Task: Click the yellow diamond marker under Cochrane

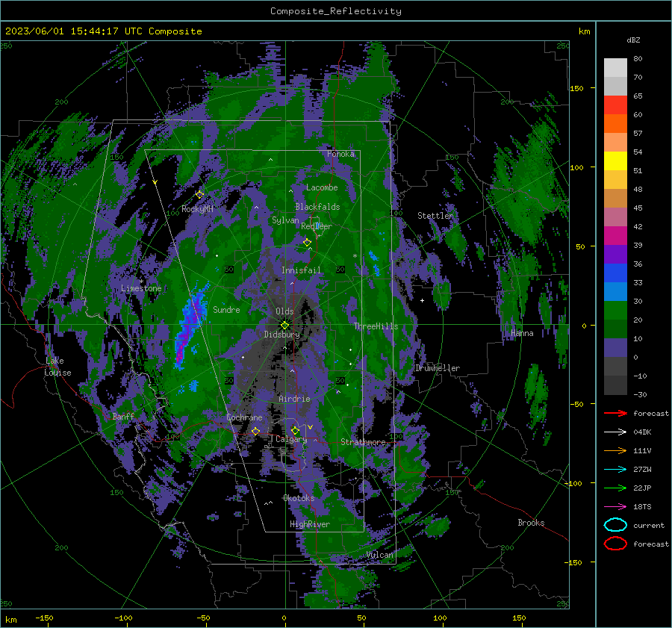Action: click(256, 431)
